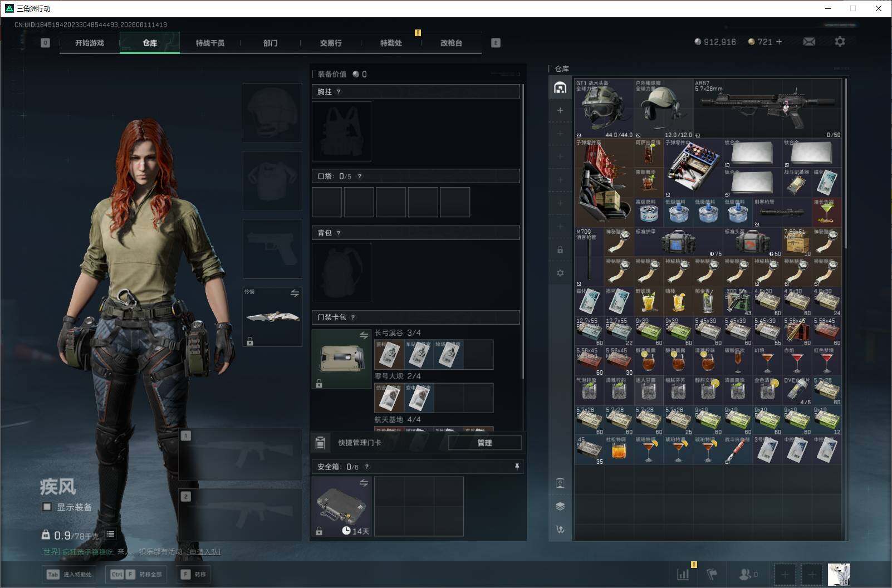Click the help icon beside 胸挂
This screenshot has width=892, height=588.
[x=339, y=91]
